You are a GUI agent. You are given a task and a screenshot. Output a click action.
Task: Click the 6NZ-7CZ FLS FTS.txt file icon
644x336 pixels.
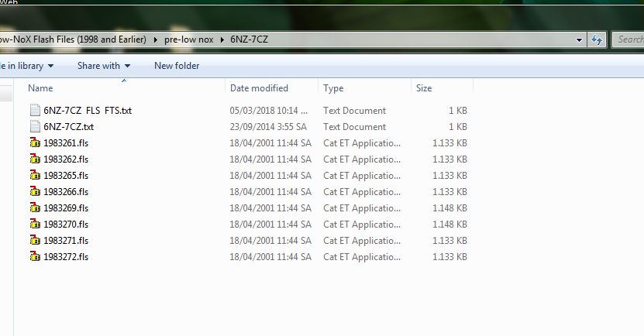34,111
